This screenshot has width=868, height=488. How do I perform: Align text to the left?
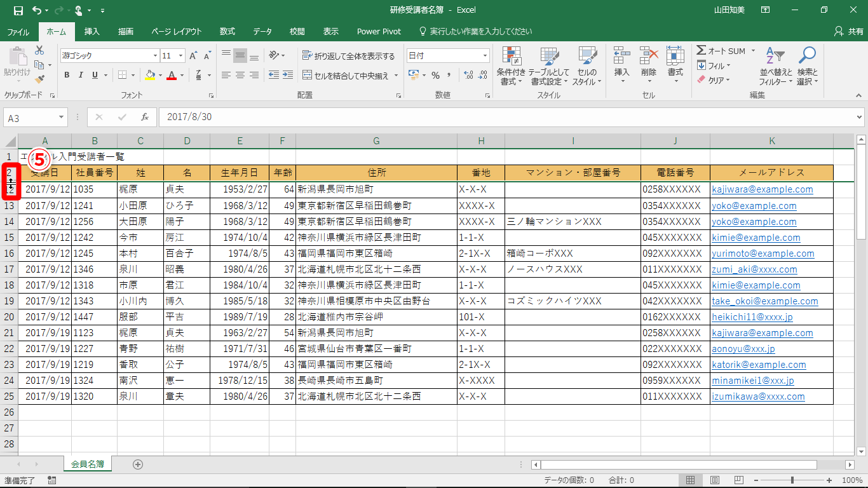tap(226, 75)
